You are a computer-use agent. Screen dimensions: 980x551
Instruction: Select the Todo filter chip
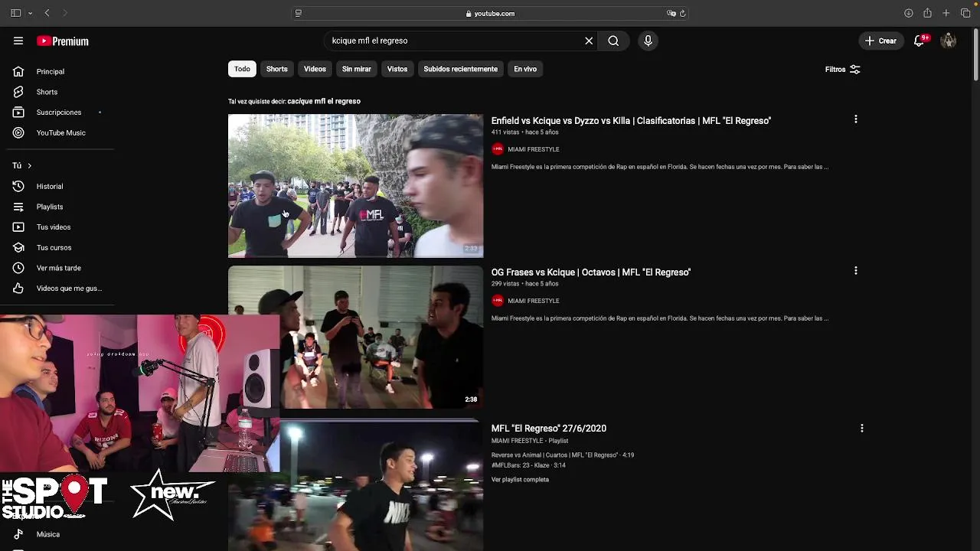(x=242, y=69)
